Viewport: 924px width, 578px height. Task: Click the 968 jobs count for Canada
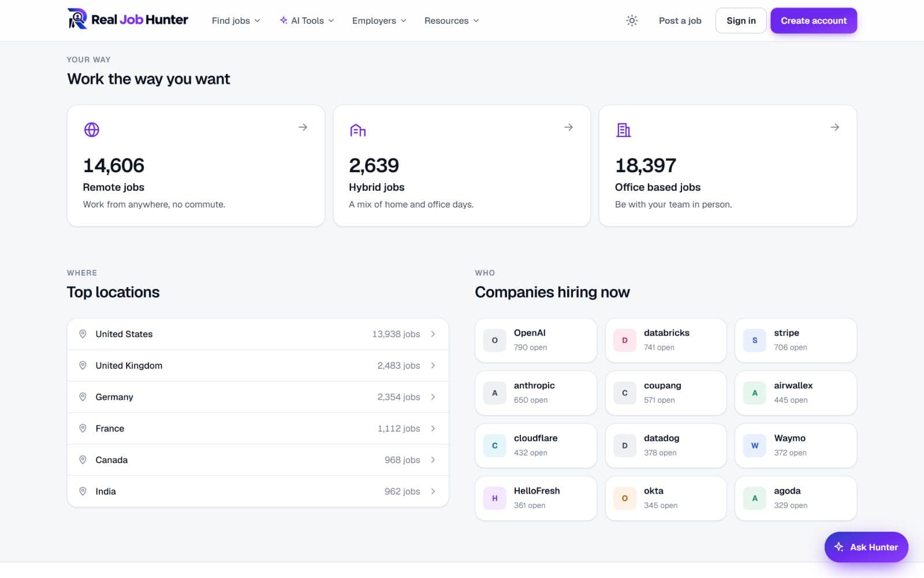click(402, 460)
